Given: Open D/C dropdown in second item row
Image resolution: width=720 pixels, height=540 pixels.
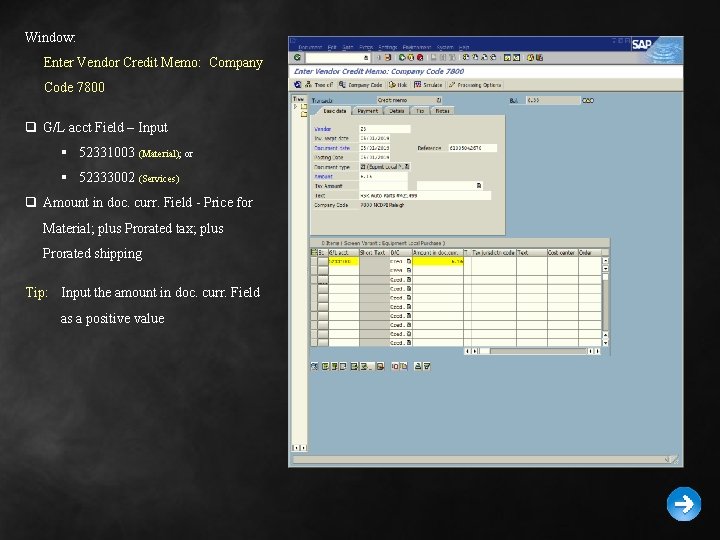Looking at the screenshot, I should [409, 270].
